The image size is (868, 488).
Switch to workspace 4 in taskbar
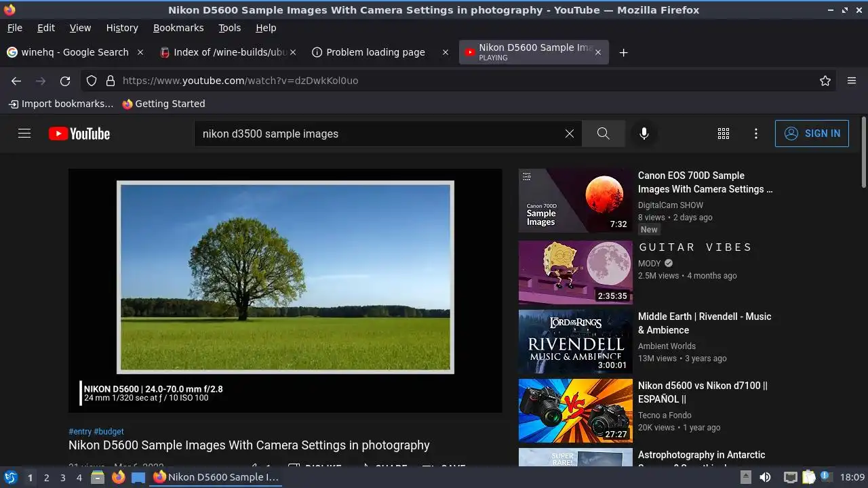tap(79, 478)
